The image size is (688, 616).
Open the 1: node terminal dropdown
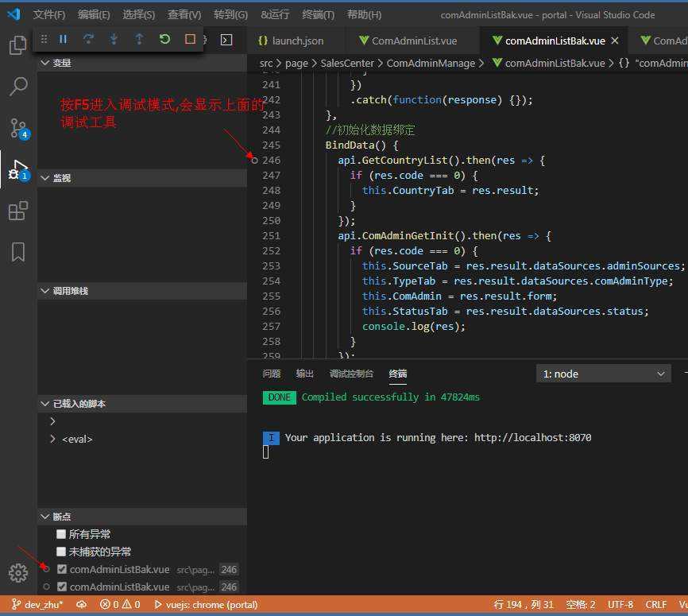pos(603,374)
